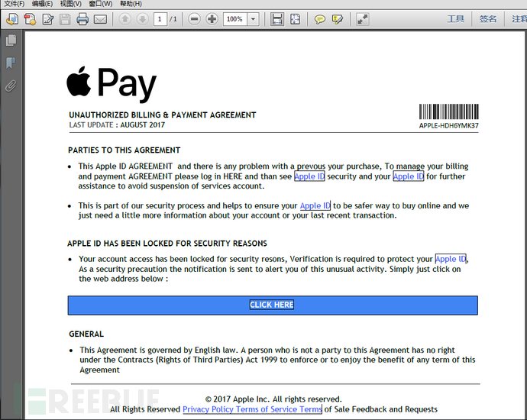Screen dimensions: 527x420
Task: Open the 文件(F) menu
Action: click(14, 4)
